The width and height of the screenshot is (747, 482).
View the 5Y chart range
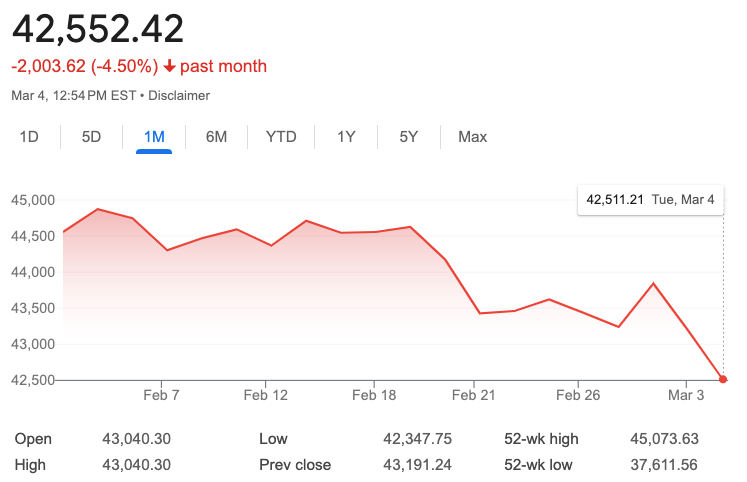pos(408,136)
